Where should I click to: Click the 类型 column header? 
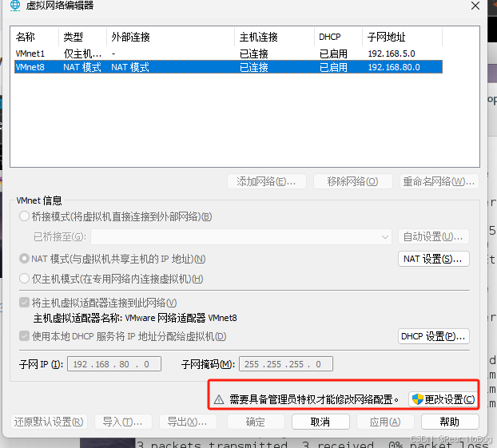(x=82, y=37)
